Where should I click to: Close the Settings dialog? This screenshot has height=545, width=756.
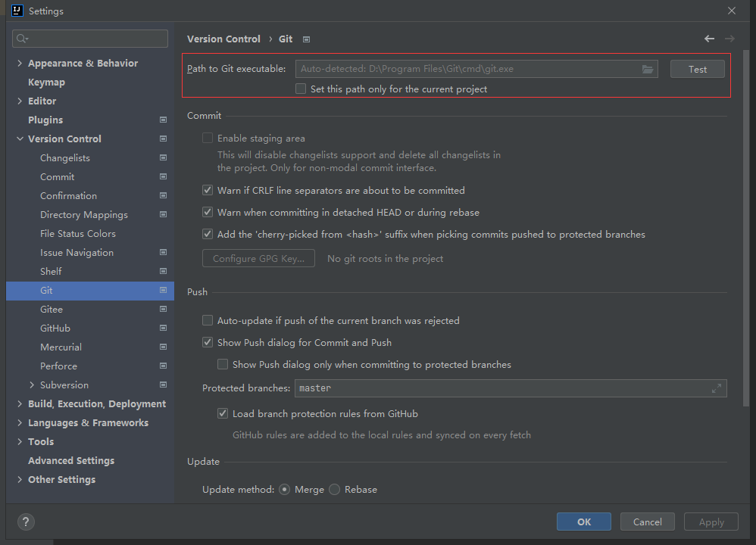pos(732,11)
